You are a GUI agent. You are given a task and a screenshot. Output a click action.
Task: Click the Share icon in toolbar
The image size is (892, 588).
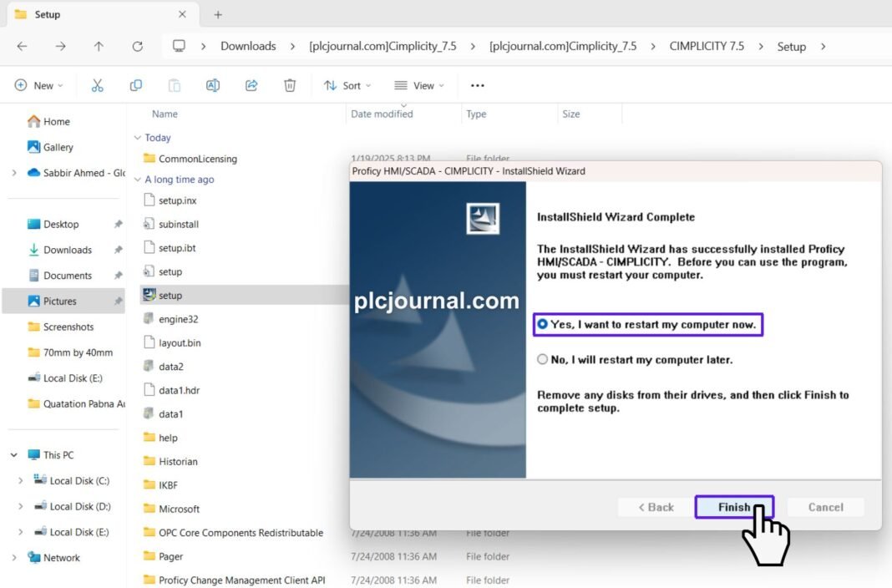point(251,85)
